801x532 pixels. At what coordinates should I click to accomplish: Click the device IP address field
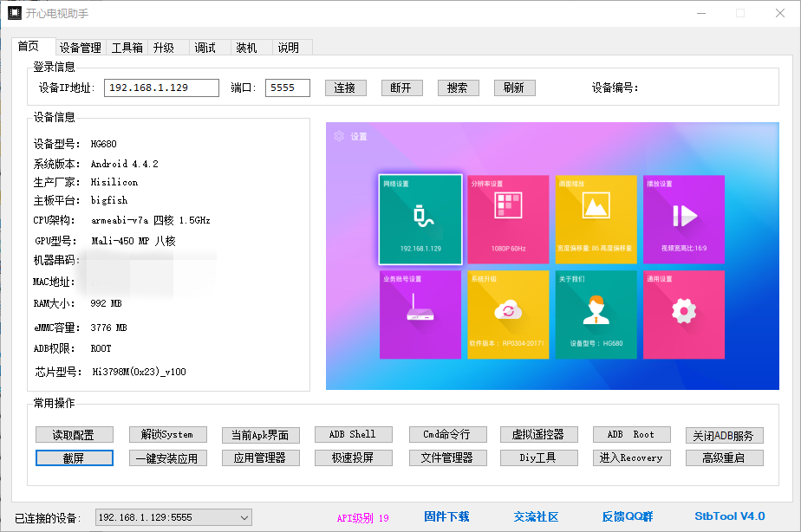(x=161, y=88)
